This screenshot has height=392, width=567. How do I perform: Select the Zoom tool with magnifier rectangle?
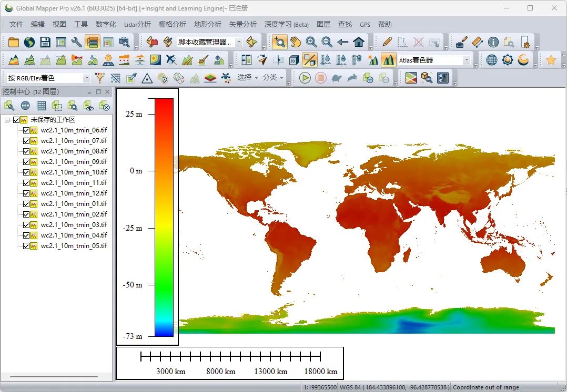tap(279, 42)
